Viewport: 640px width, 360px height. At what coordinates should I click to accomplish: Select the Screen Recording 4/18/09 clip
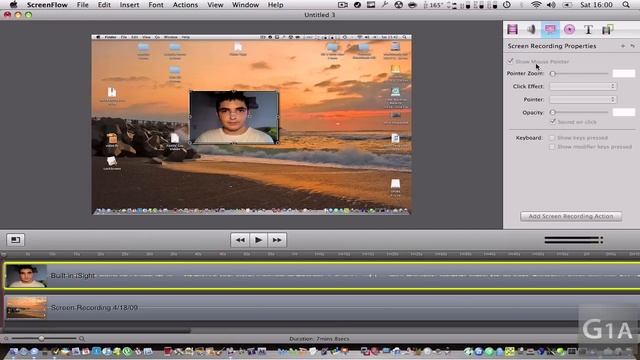(322, 307)
